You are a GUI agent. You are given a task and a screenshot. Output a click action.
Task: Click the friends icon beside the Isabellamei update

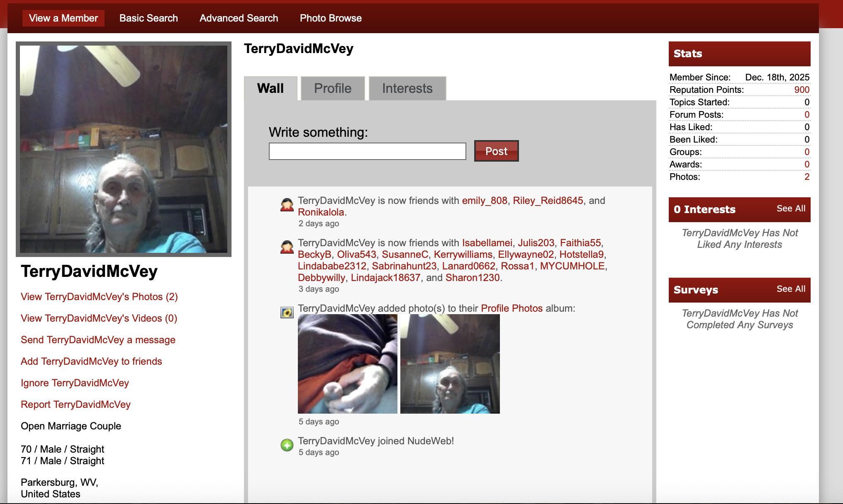point(287,247)
